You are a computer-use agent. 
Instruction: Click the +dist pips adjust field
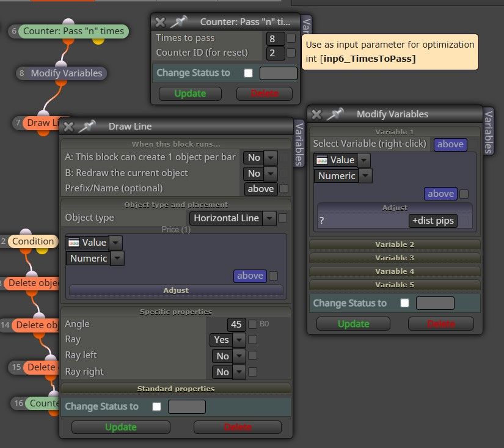point(433,221)
